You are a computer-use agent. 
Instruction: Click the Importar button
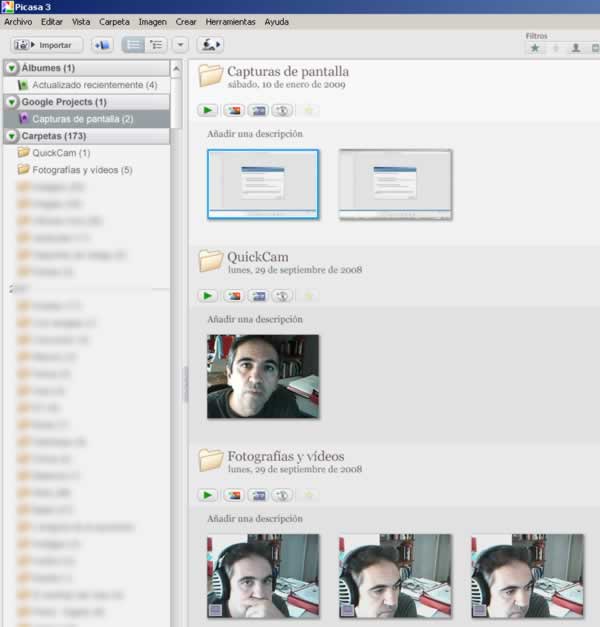coord(47,45)
